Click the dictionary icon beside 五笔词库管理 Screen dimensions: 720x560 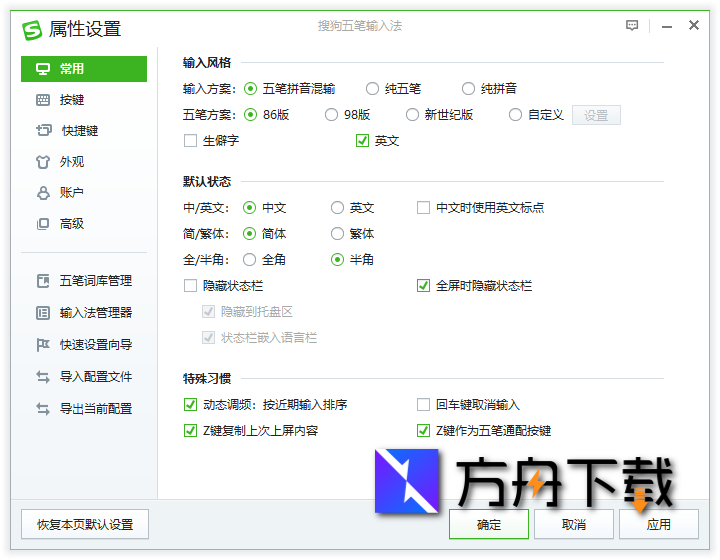click(x=43, y=280)
